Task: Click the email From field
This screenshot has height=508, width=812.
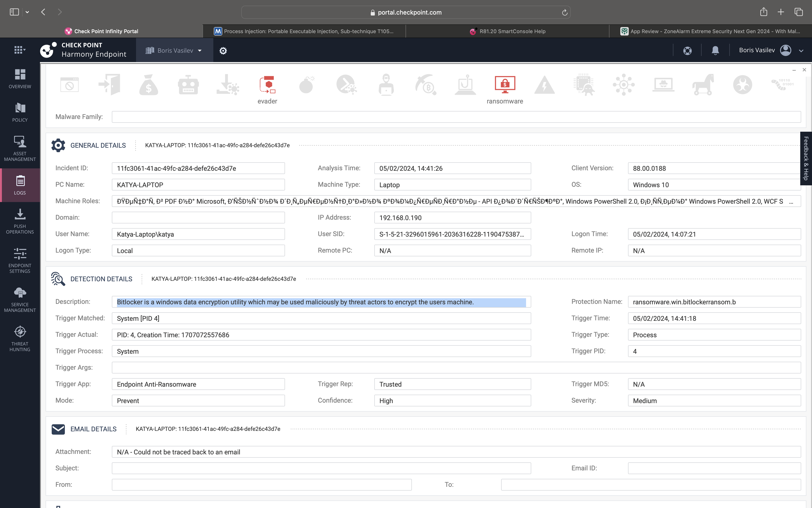Action: [262, 485]
